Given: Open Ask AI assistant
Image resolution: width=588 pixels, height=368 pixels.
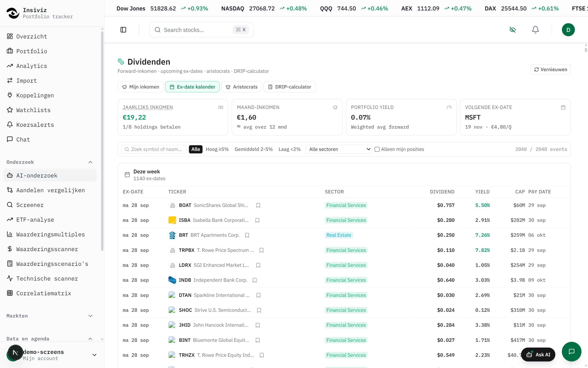Looking at the screenshot, I should [538, 355].
